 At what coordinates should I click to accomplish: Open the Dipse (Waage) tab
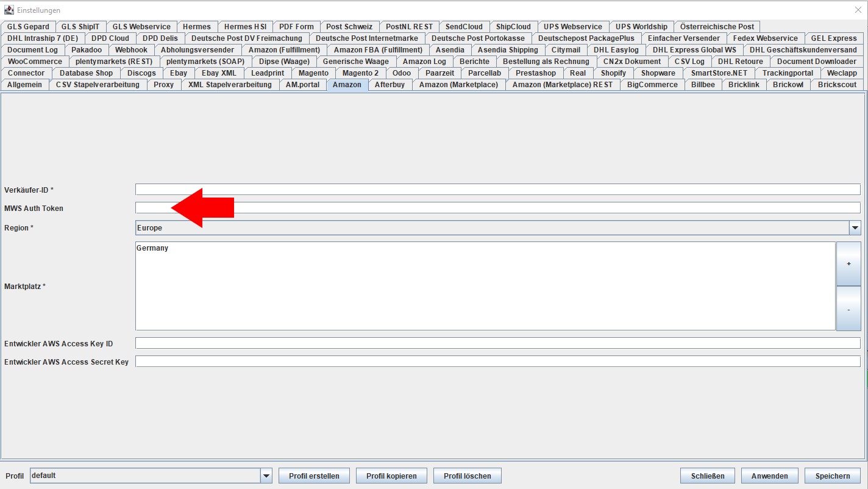click(x=284, y=61)
